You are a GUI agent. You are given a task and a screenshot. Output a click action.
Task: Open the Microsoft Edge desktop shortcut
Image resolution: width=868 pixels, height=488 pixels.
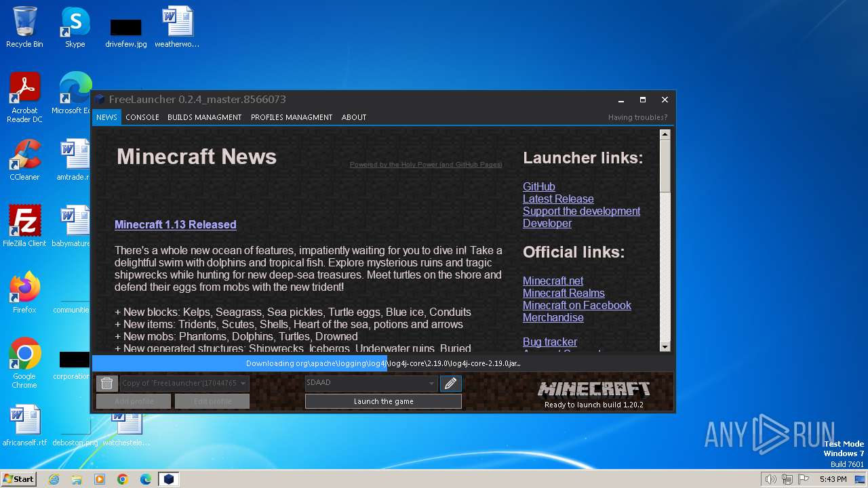[73, 94]
